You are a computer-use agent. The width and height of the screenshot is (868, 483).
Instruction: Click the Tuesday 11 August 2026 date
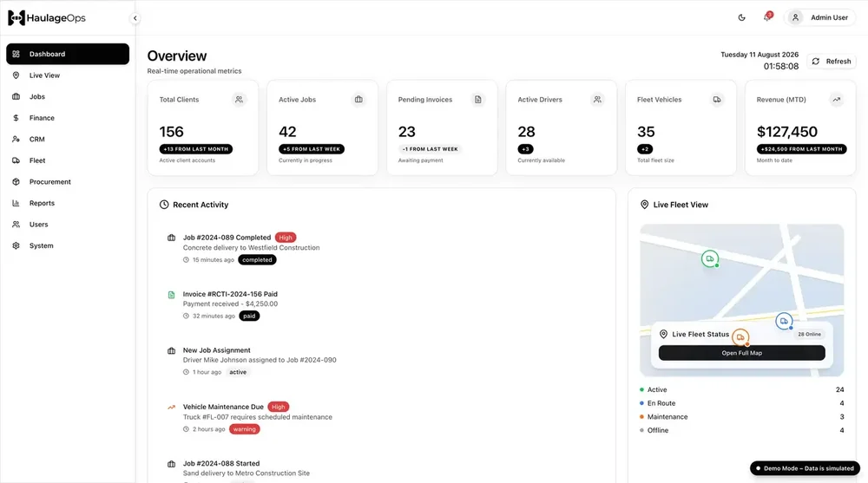click(x=759, y=55)
